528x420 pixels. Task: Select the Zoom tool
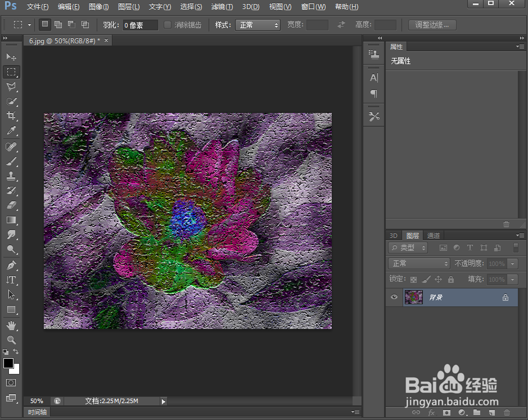point(11,340)
